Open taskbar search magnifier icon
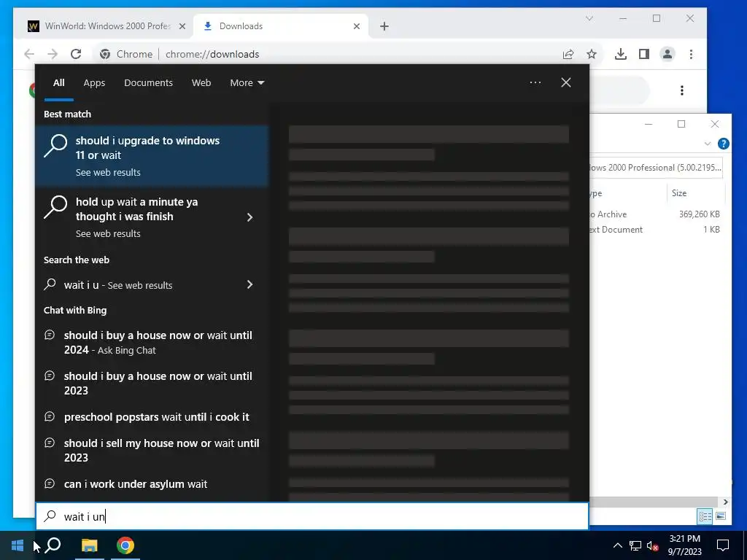747x560 pixels. 53,545
